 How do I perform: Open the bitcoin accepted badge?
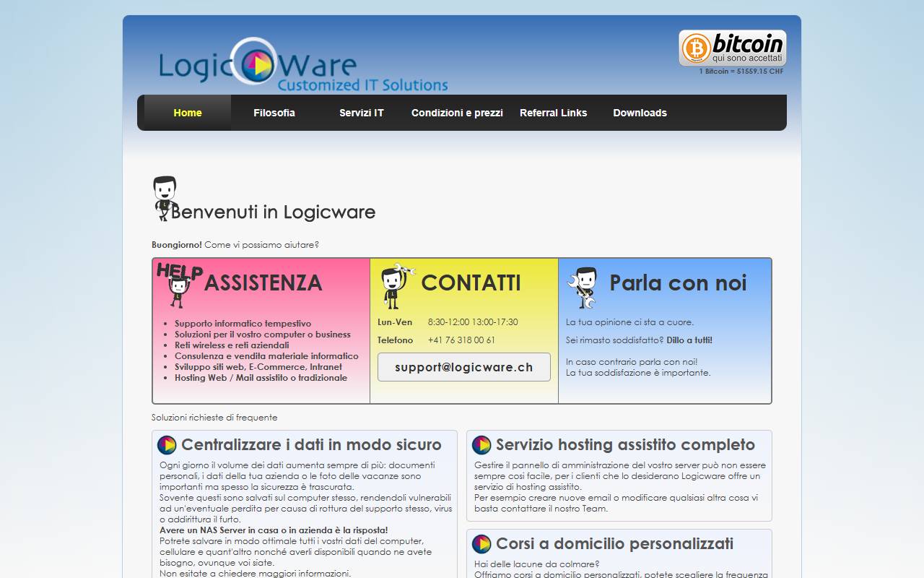[732, 48]
